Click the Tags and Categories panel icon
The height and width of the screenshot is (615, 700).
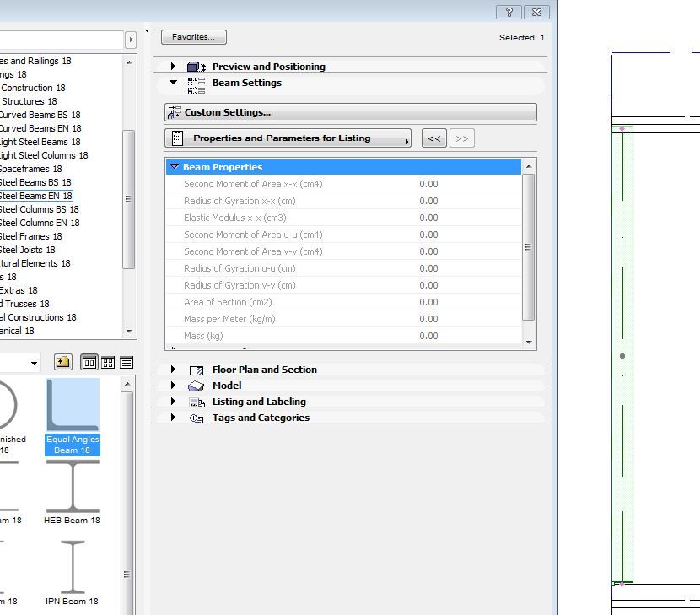click(197, 418)
